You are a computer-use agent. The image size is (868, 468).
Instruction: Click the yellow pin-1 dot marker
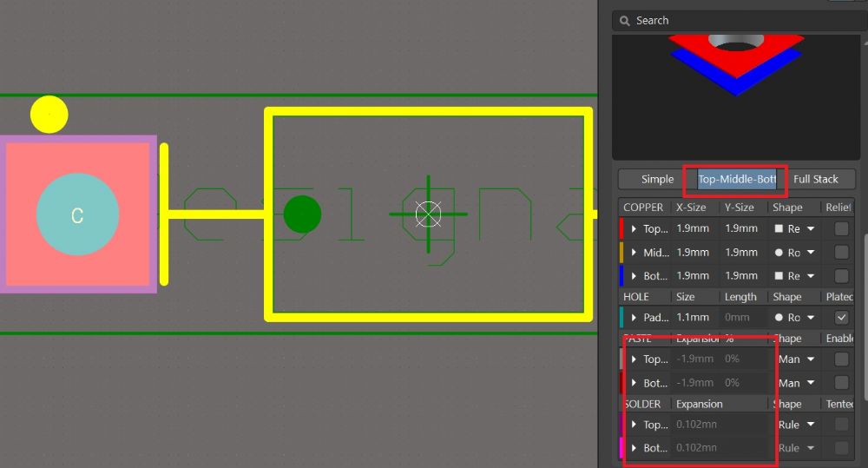49,115
